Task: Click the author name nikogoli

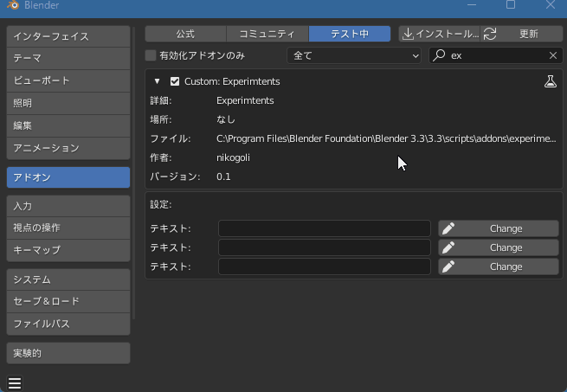Action: 233,157
